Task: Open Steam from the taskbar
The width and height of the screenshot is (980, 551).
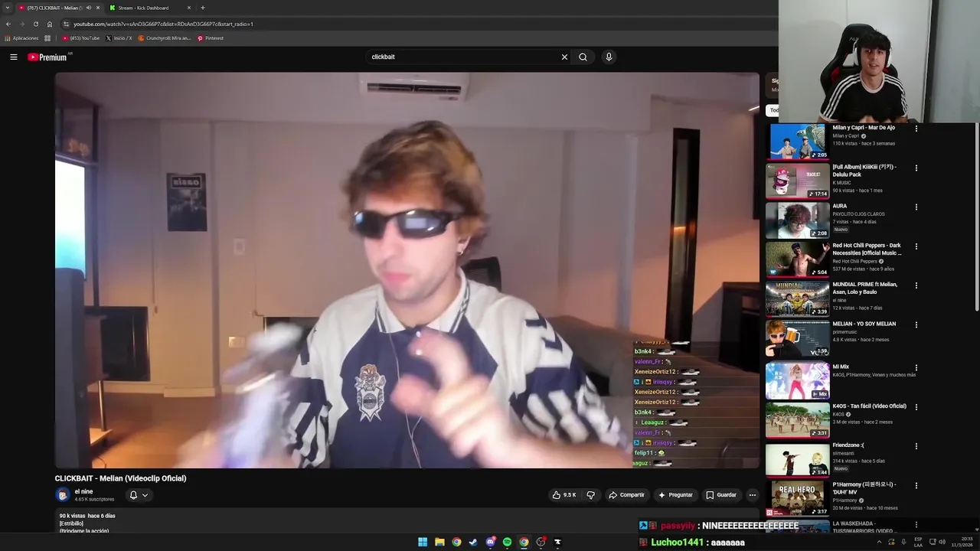Action: (x=473, y=542)
